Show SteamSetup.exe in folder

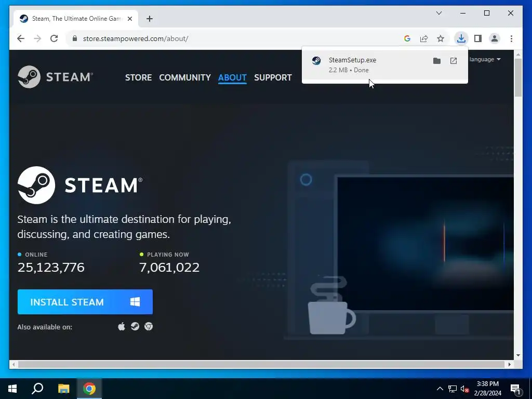[436, 61]
